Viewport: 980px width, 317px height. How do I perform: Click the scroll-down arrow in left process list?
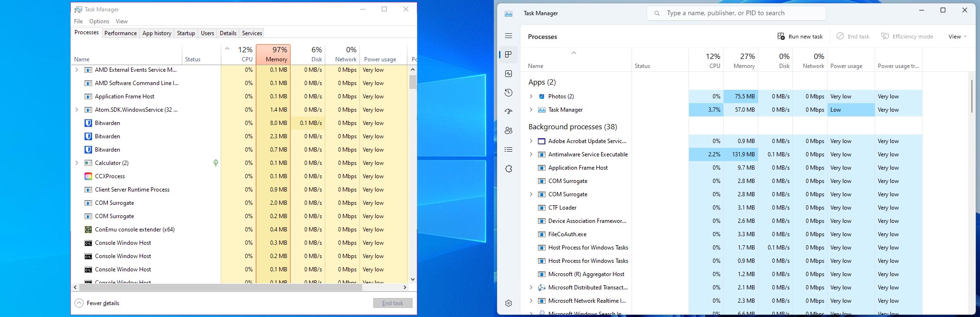coord(413,279)
